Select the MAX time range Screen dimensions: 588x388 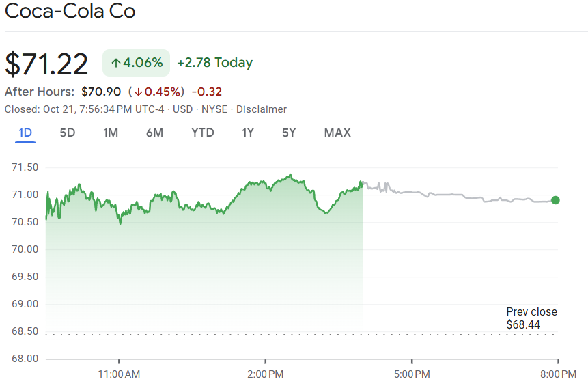337,133
